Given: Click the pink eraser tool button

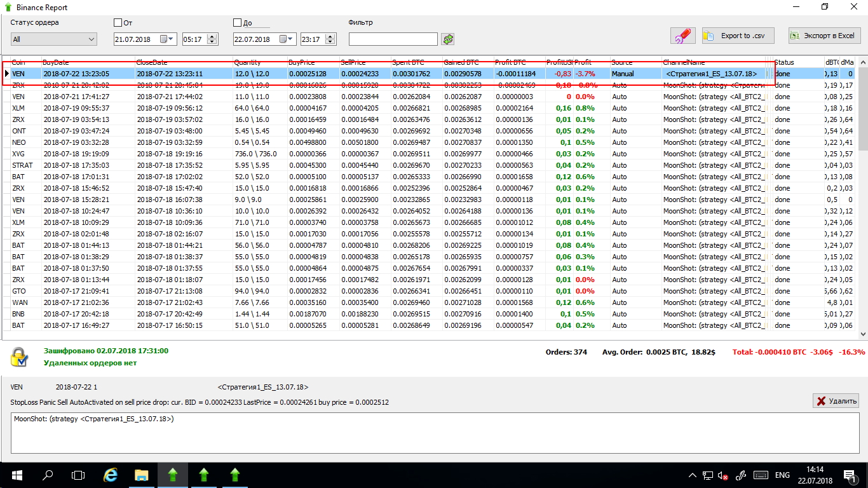Looking at the screenshot, I should point(682,36).
